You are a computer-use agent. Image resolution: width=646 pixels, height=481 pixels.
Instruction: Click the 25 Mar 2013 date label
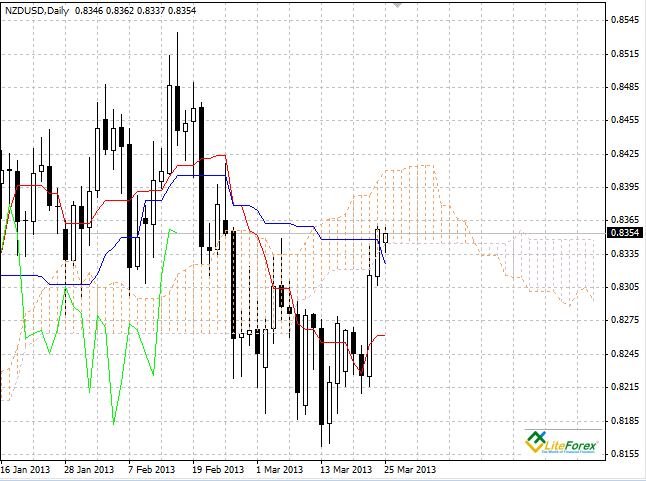[x=410, y=469]
